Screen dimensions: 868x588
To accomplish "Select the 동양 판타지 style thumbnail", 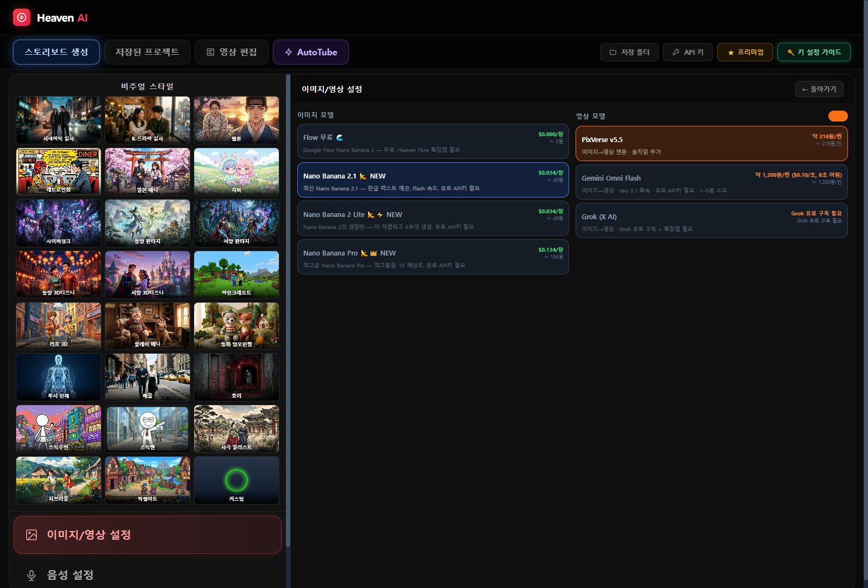I will pyautogui.click(x=148, y=223).
